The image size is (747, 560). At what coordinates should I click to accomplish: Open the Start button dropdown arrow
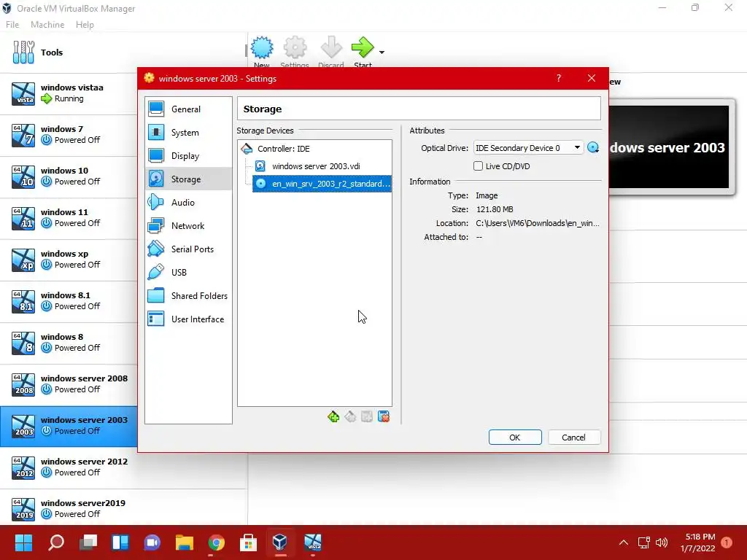[382, 52]
